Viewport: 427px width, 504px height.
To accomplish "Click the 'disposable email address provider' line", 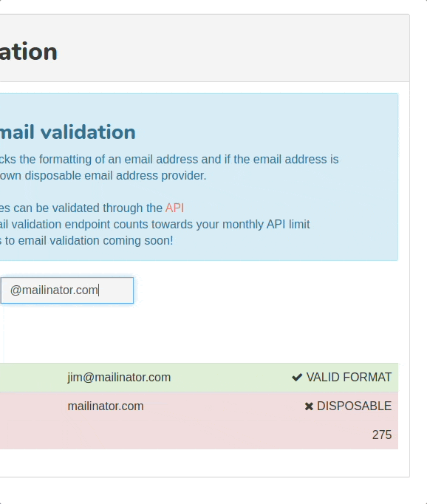I will (103, 176).
